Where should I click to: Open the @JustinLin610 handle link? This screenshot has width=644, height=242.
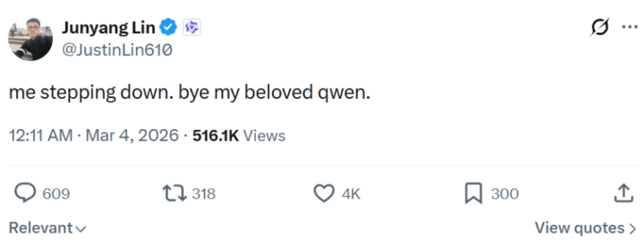point(116,50)
